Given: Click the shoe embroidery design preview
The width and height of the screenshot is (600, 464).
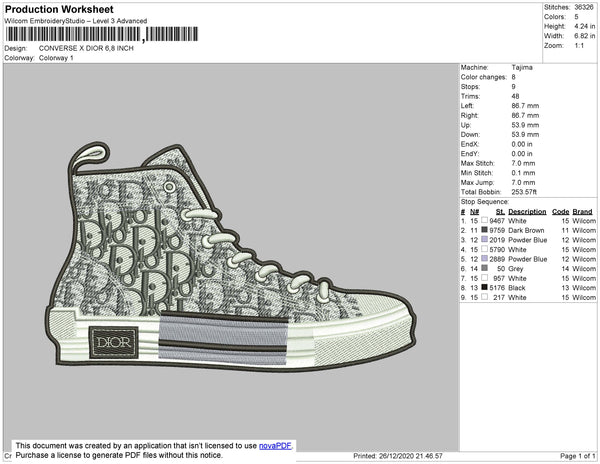Looking at the screenshot, I should [x=231, y=257].
